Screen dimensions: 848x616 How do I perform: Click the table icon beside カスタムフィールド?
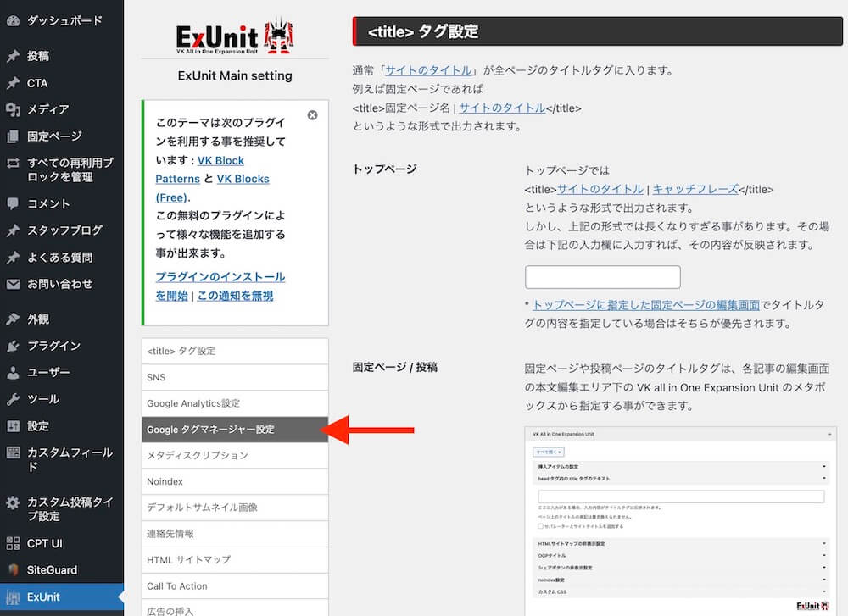coord(13,452)
